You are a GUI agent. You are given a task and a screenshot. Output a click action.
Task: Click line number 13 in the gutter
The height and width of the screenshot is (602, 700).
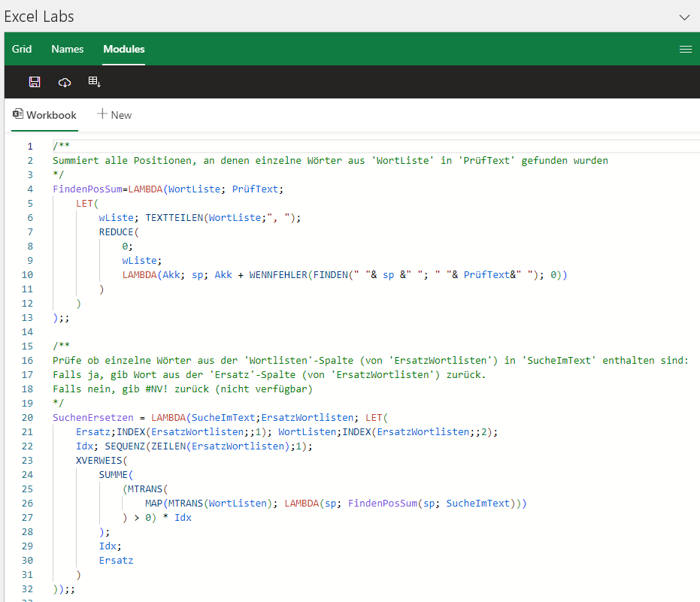(27, 318)
